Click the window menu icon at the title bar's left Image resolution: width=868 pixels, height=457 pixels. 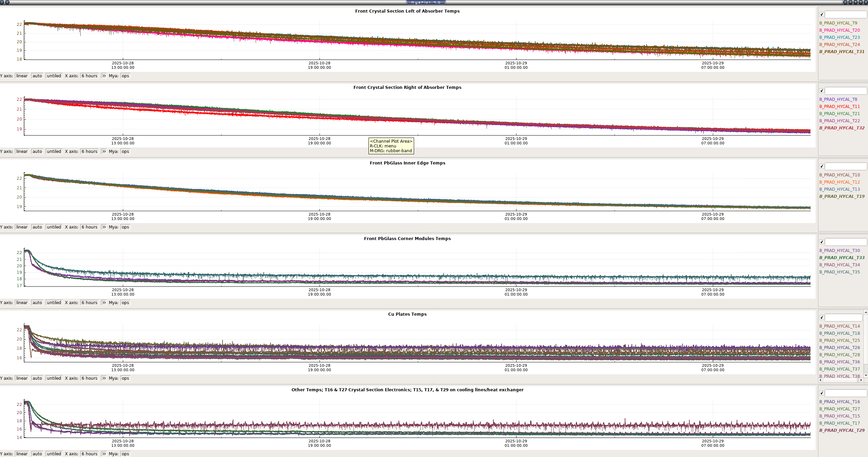click(2, 2)
